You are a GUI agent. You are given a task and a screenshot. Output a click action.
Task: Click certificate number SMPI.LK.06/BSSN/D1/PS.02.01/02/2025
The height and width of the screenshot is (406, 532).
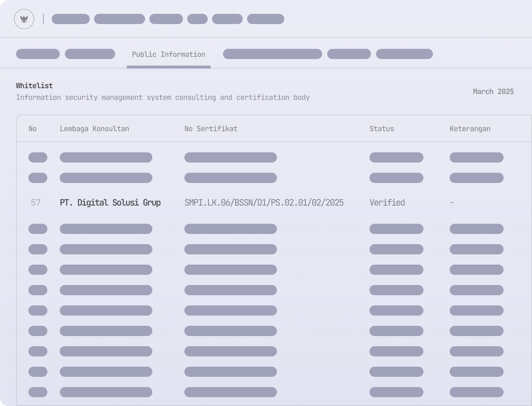pyautogui.click(x=264, y=203)
